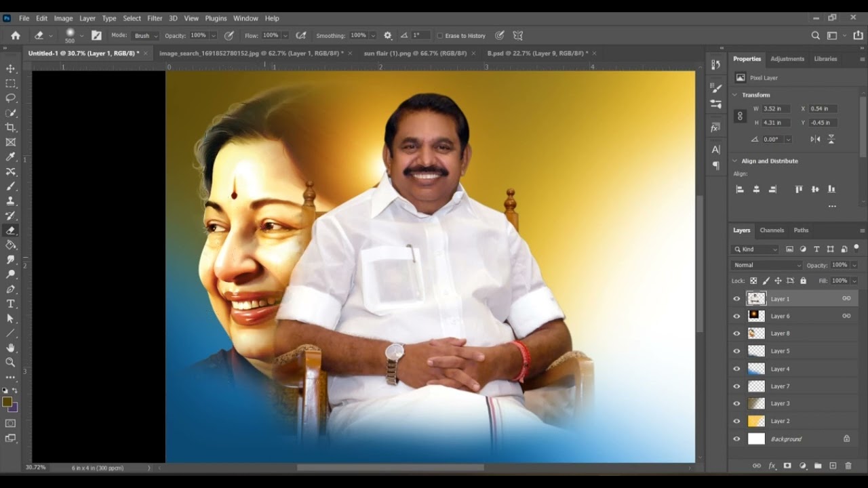Open the Smoothing value dropdown

pos(372,35)
